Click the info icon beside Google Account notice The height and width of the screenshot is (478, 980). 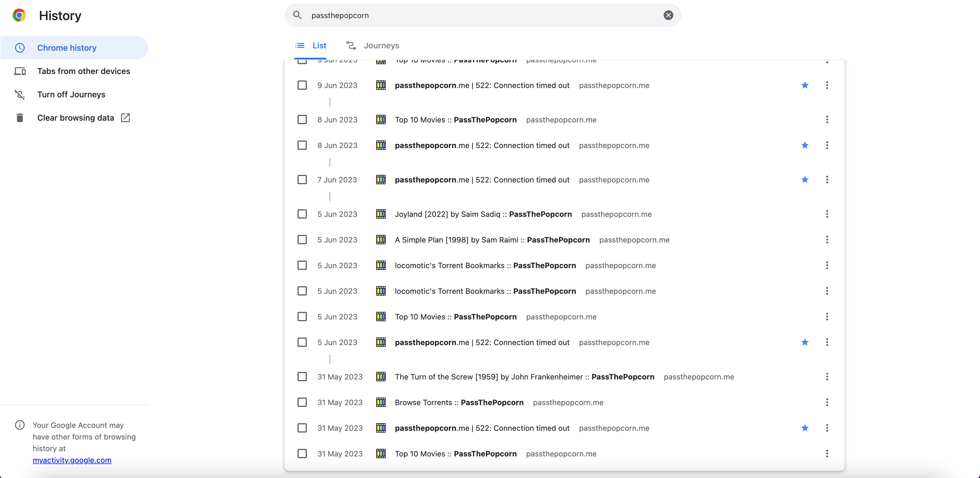20,425
